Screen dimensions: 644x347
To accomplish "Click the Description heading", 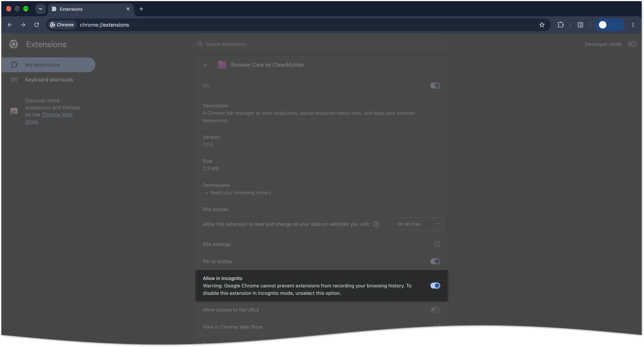I will pyautogui.click(x=215, y=106).
